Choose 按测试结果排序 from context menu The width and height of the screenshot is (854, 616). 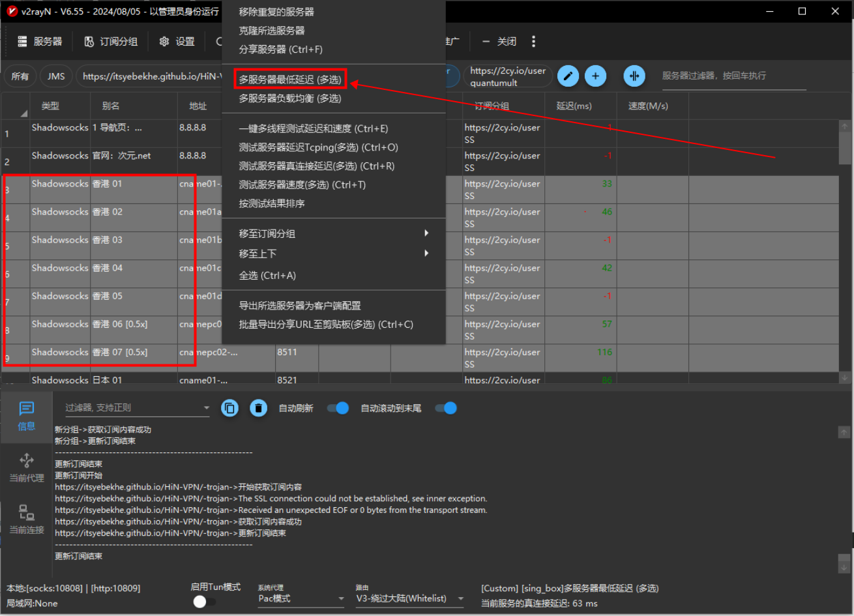(272, 203)
